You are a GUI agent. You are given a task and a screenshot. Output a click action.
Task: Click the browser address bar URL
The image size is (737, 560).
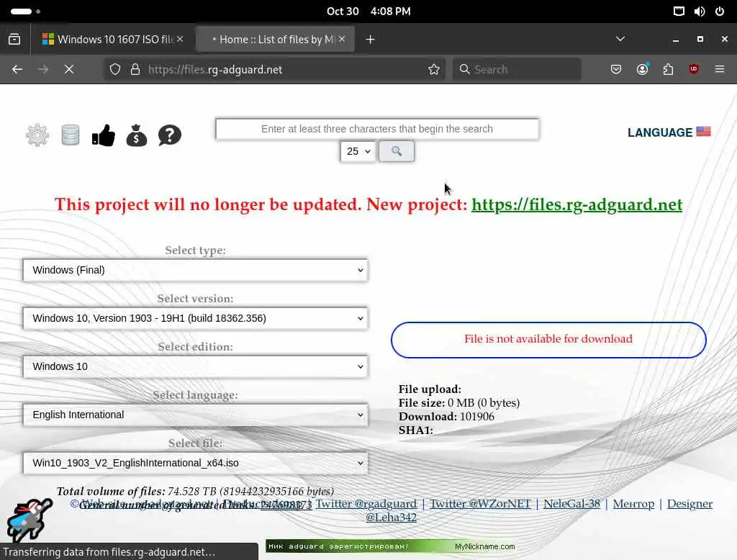(215, 70)
